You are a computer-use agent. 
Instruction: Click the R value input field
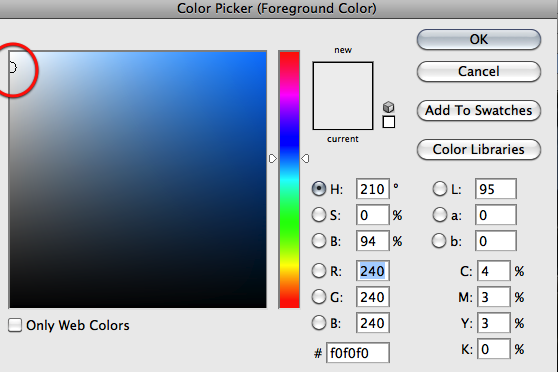[x=373, y=271]
